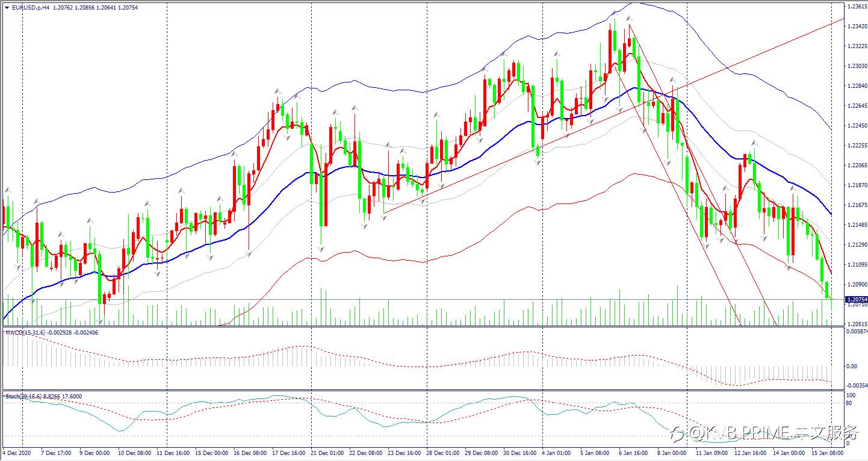Screen dimensions: 868x461
Task: Select the 1.23615 price scale label
Action: coord(857,7)
